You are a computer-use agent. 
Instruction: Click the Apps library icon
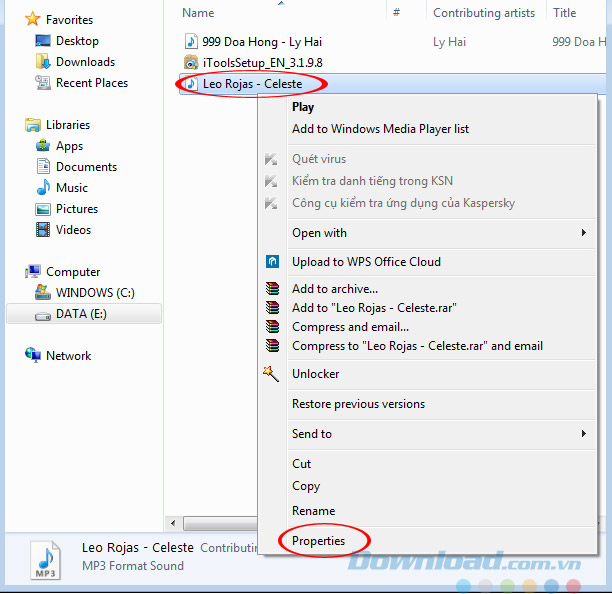(x=43, y=146)
